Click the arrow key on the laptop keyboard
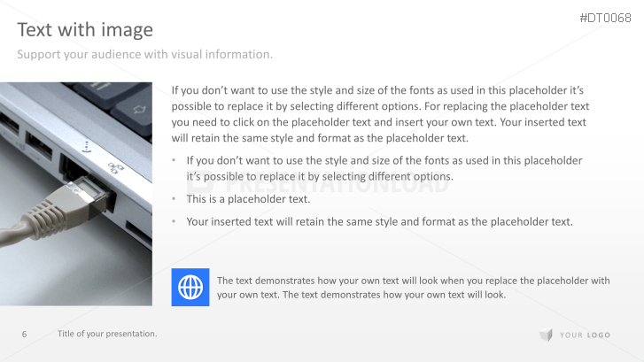 [139, 110]
